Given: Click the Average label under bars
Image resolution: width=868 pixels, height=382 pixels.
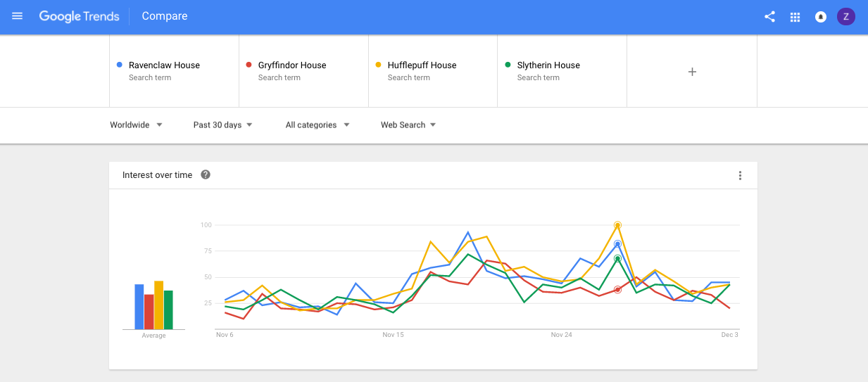Looking at the screenshot, I should coord(153,336).
